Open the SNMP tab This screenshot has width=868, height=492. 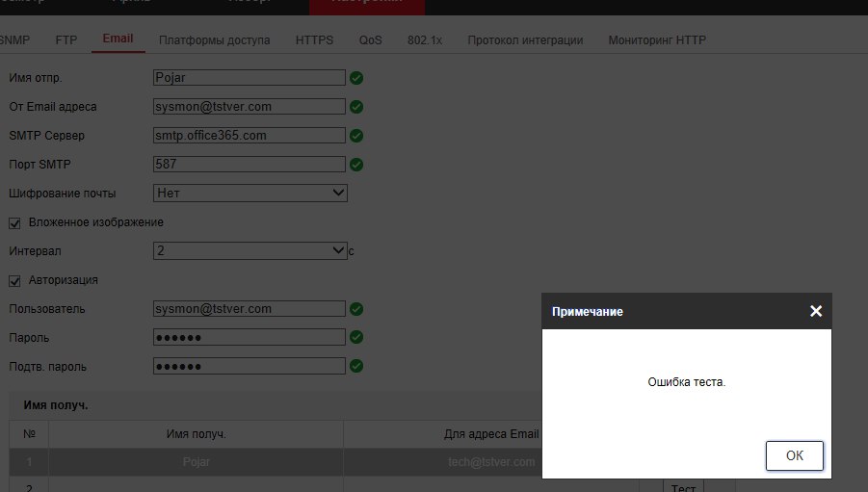14,39
